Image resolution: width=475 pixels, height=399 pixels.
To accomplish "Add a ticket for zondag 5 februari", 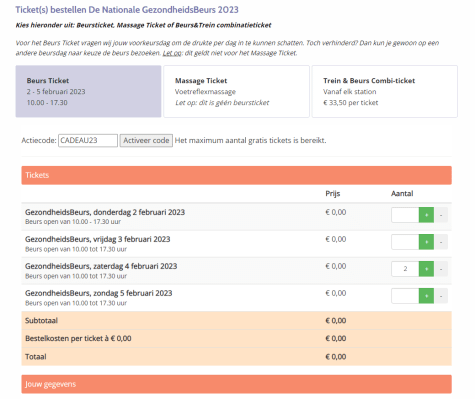I will (426, 296).
